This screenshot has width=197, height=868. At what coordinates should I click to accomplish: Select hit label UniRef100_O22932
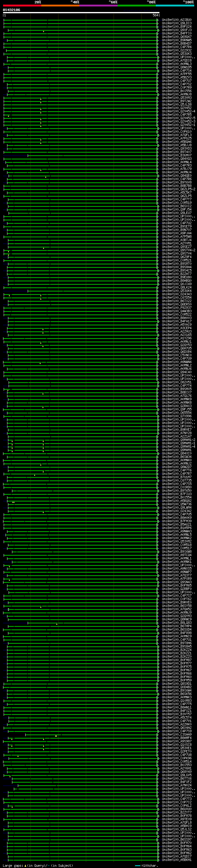pyautogui.click(x=177, y=50)
